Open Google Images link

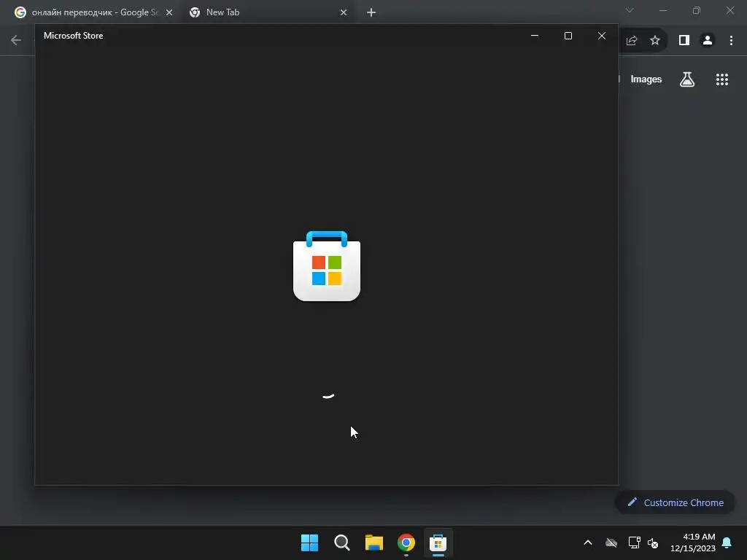[646, 79]
